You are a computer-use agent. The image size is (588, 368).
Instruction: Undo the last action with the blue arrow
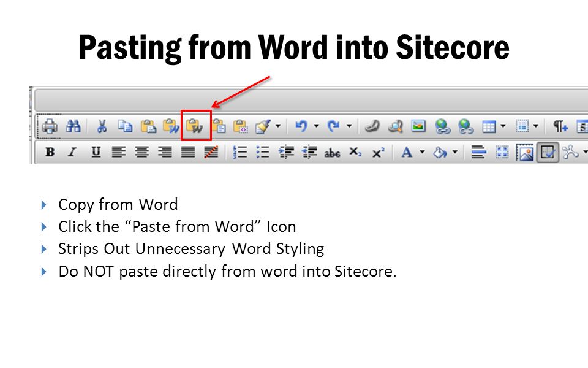tap(301, 126)
